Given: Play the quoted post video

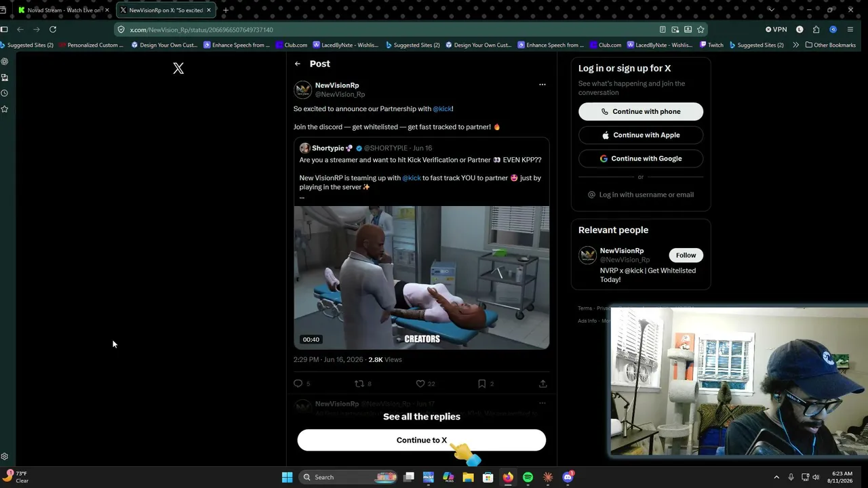Looking at the screenshot, I should pyautogui.click(x=421, y=278).
